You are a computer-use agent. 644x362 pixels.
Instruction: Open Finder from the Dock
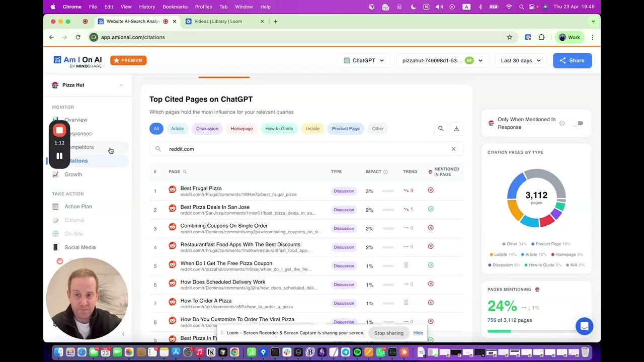click(59, 352)
